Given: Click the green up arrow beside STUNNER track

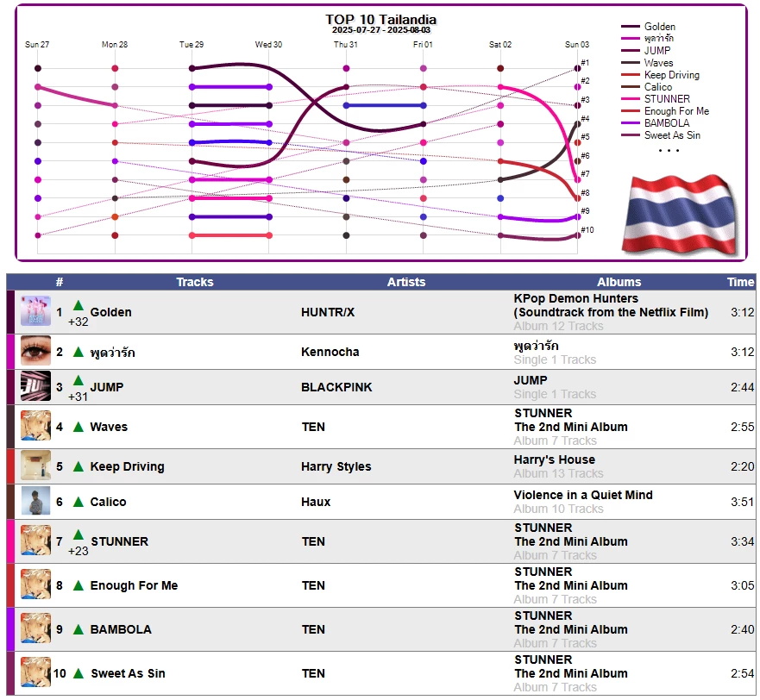Looking at the screenshot, I should [78, 534].
